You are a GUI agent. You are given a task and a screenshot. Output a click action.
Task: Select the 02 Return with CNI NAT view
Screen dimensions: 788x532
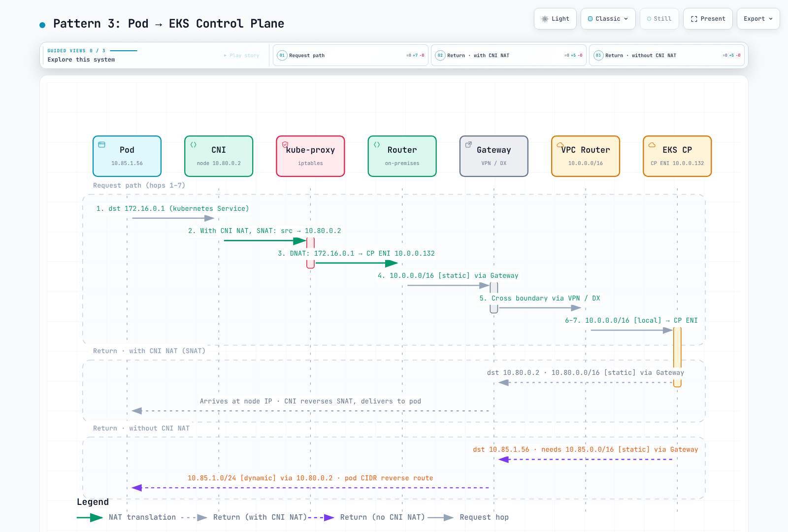point(509,55)
